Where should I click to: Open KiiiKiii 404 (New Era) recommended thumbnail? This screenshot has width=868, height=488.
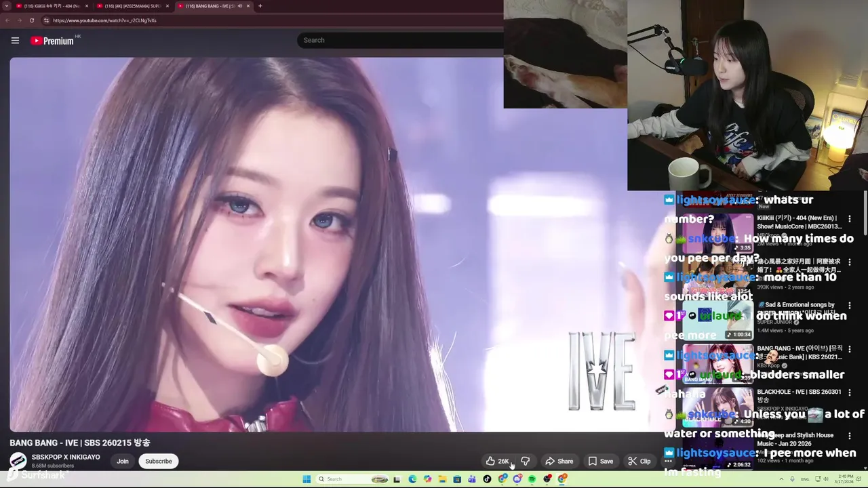[717, 234]
